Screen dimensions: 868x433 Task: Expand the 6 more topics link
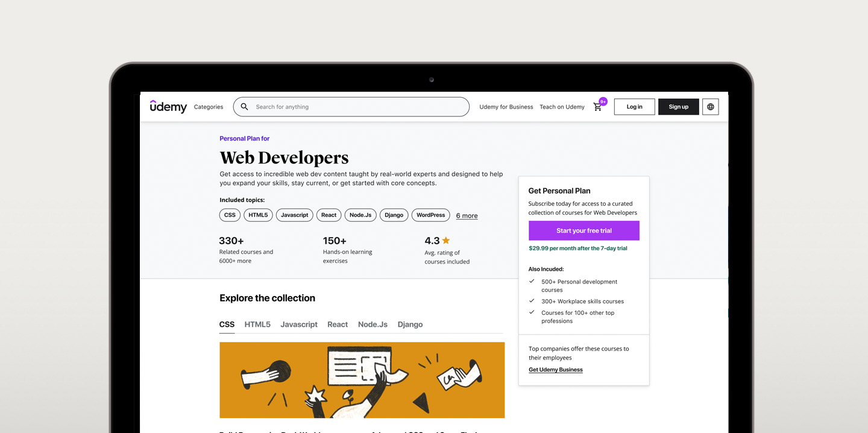(x=467, y=216)
